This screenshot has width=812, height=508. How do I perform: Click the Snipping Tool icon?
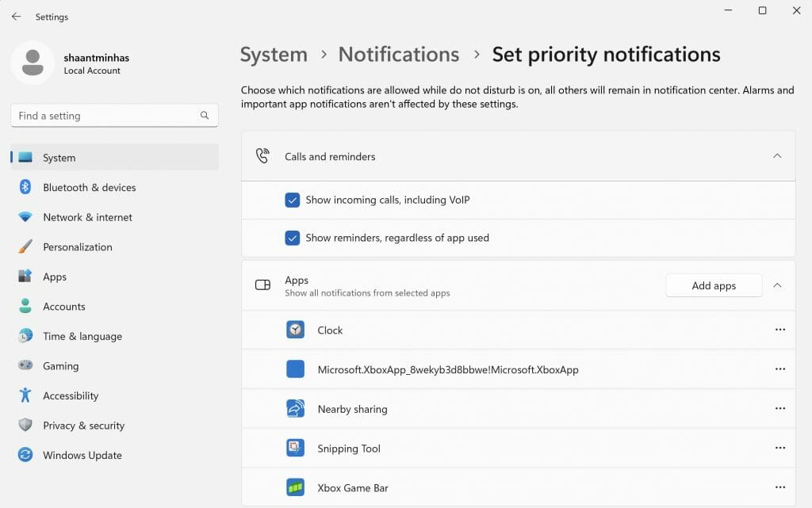click(295, 448)
